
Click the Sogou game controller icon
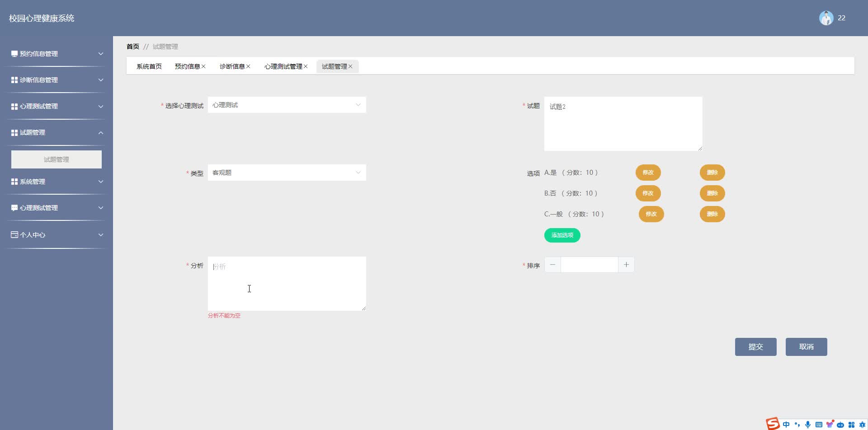click(x=840, y=425)
